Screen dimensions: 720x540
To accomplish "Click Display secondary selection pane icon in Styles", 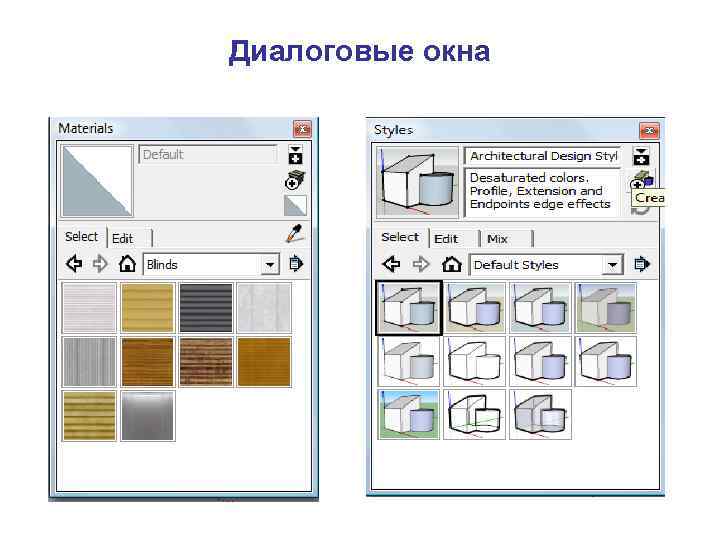I will (641, 156).
